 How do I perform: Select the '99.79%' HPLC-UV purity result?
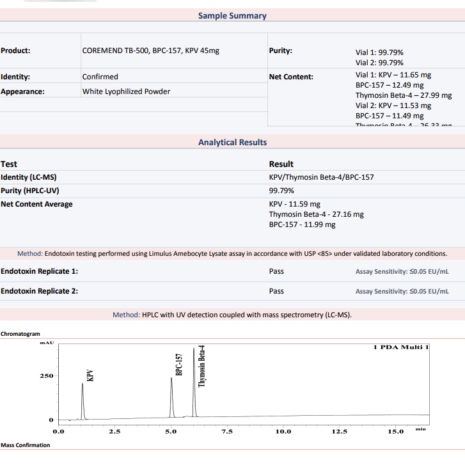[x=281, y=191]
